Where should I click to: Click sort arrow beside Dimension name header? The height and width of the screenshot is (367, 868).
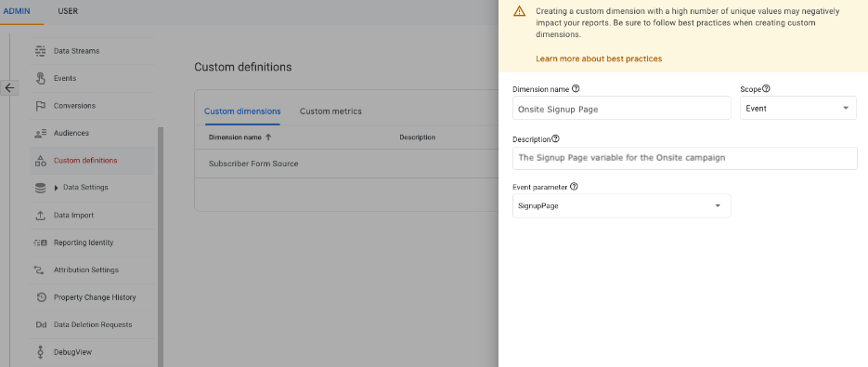tap(268, 137)
